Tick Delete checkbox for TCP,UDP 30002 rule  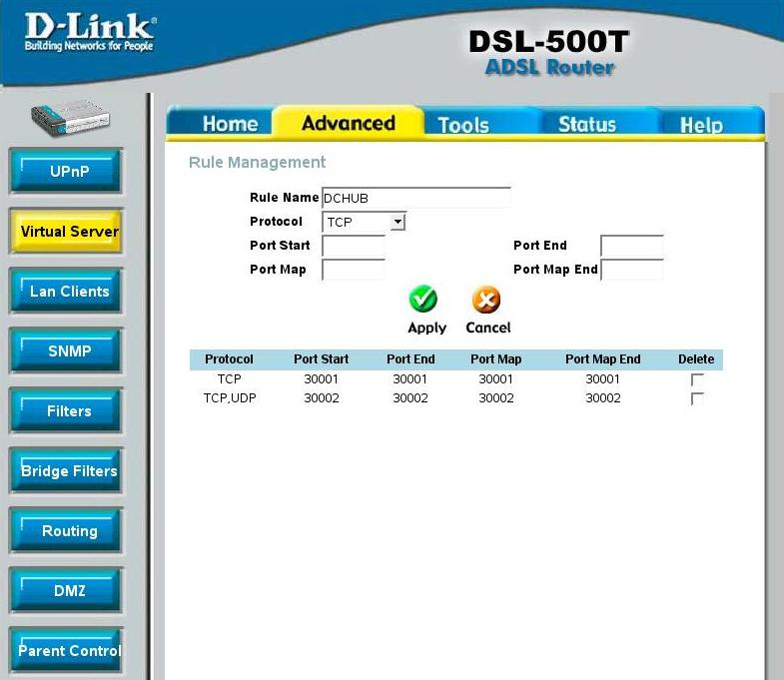click(697, 398)
